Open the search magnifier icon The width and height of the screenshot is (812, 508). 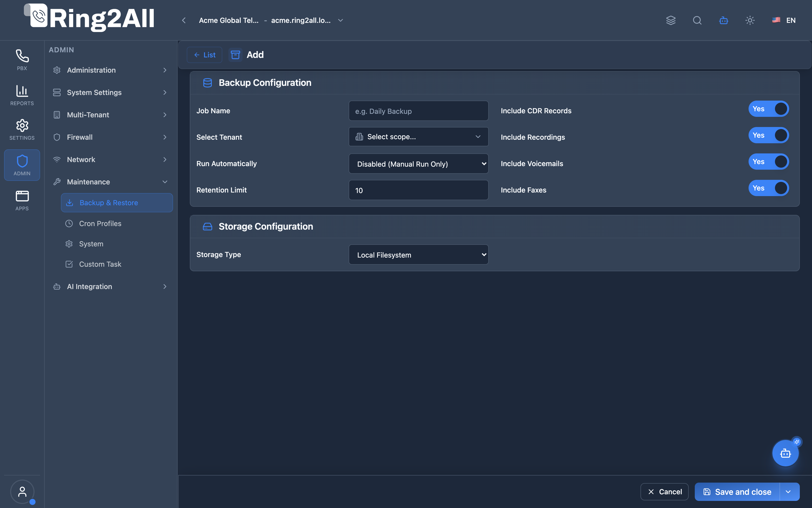[x=697, y=20]
